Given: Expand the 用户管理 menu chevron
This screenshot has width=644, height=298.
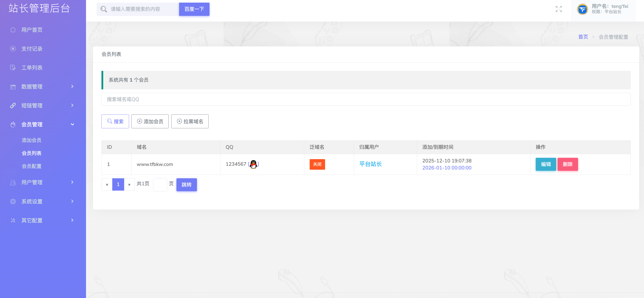Looking at the screenshot, I should click(72, 182).
